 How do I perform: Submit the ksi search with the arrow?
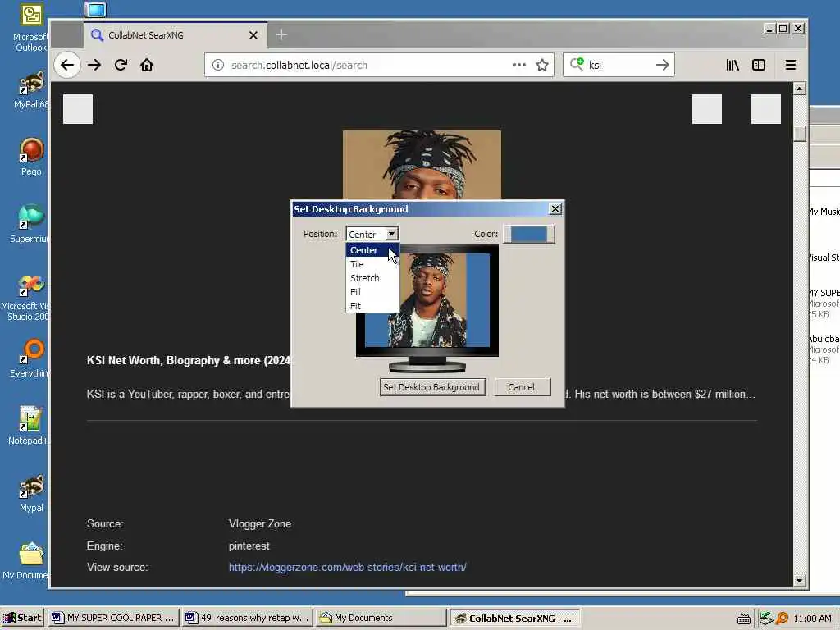(x=662, y=65)
